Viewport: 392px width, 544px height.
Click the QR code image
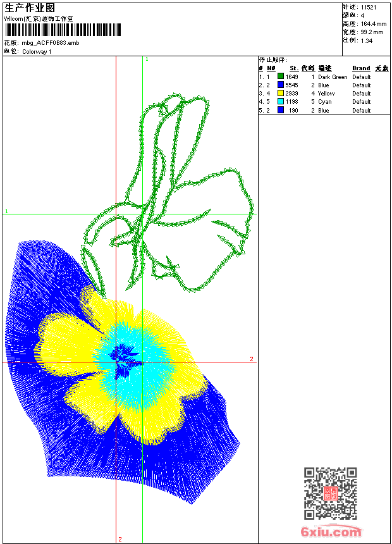330,493
